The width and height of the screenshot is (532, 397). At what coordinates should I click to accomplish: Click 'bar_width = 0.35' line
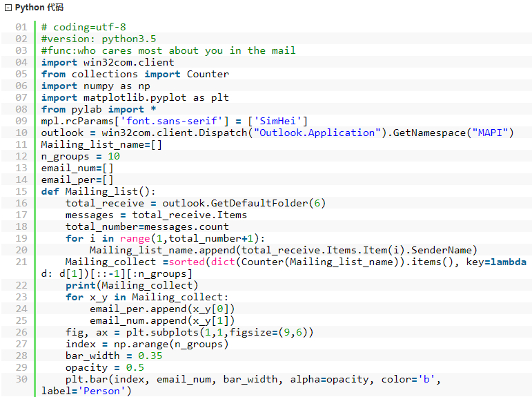click(114, 356)
